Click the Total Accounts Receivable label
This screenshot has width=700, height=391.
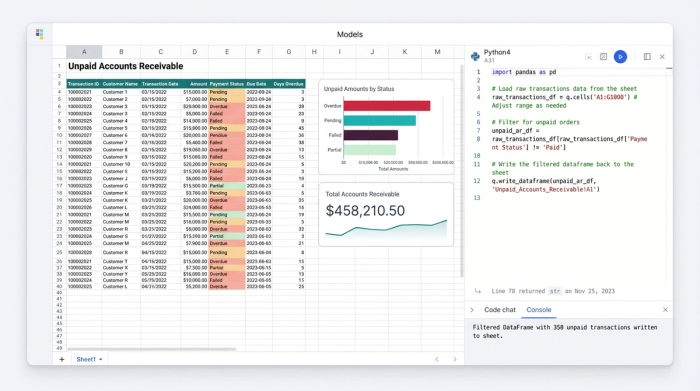coord(362,194)
